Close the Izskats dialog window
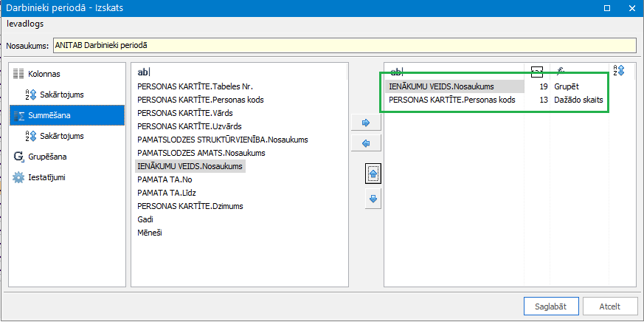Screen dimensions: 644x322 [633, 8]
